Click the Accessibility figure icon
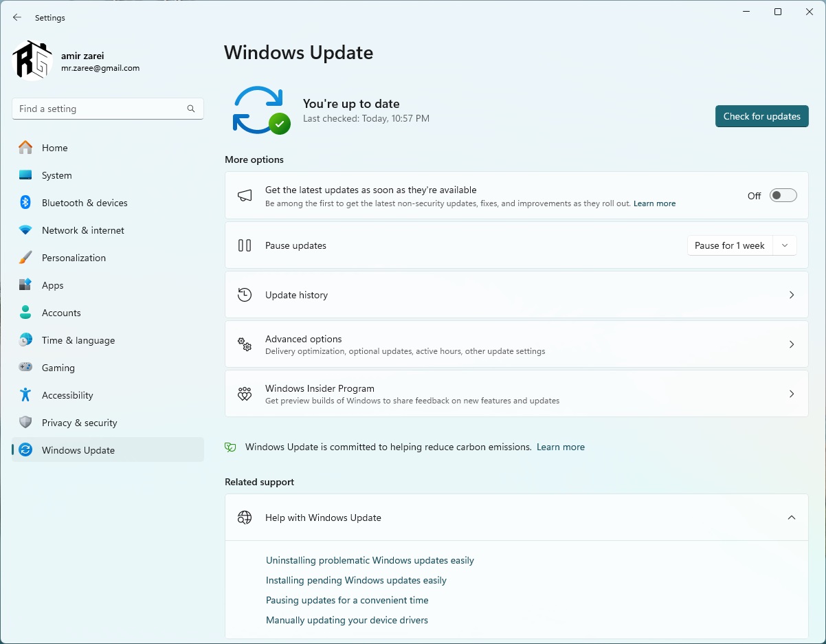 point(25,395)
